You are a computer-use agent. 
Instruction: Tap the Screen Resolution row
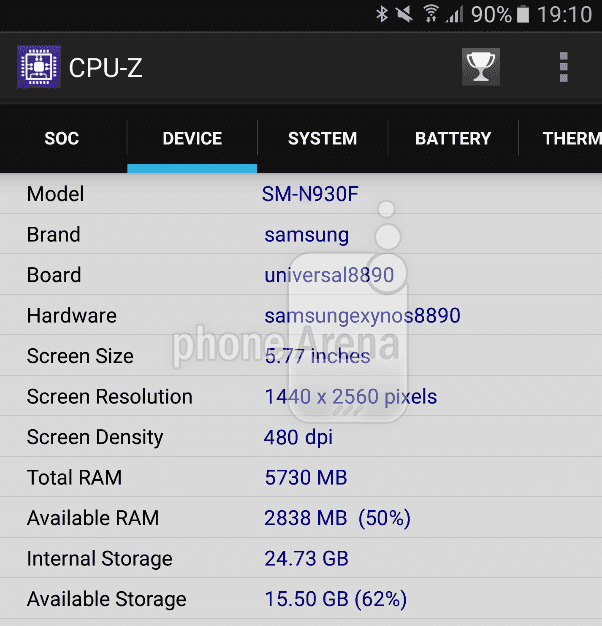(x=300, y=397)
